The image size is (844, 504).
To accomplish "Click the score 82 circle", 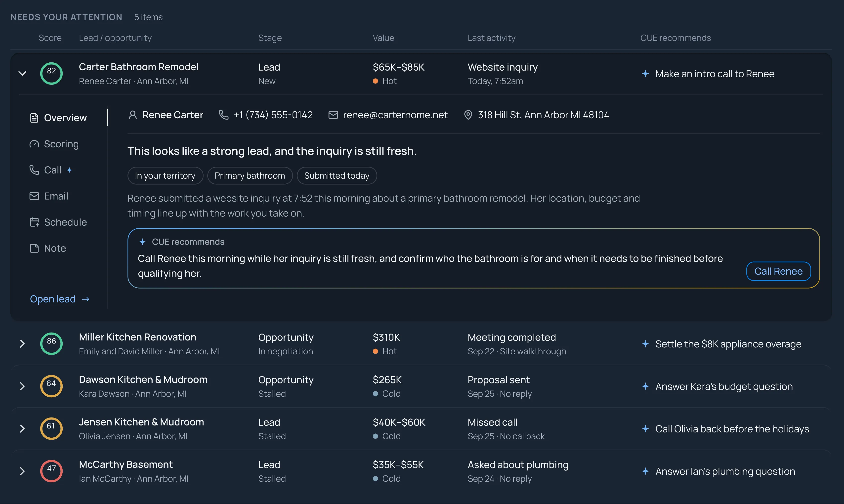I will [51, 73].
